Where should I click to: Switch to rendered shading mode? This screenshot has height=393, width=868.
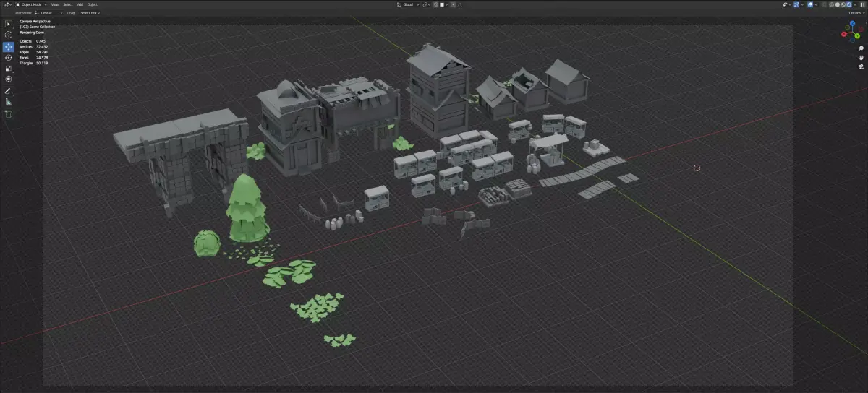click(849, 4)
